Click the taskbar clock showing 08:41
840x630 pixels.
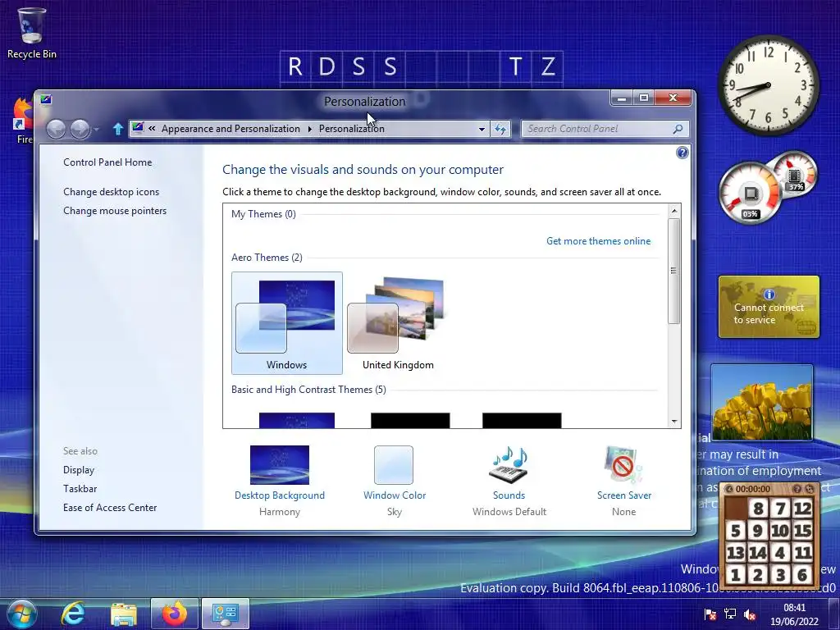(x=794, y=614)
